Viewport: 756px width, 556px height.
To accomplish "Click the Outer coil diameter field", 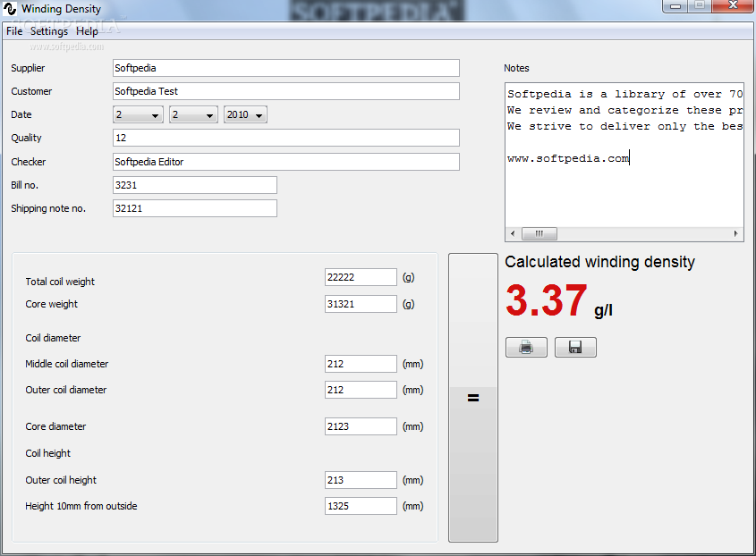I will [x=361, y=390].
